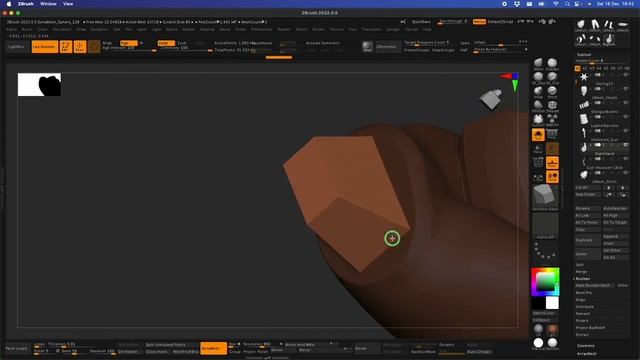
Task: Select the black secondary color swatch
Action: point(538,303)
